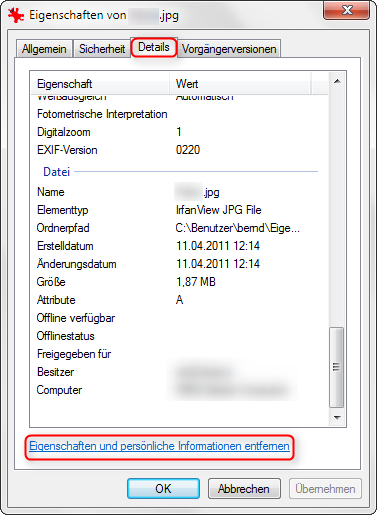Click the IrfanView JPG File value
The width and height of the screenshot is (377, 515).
[219, 210]
